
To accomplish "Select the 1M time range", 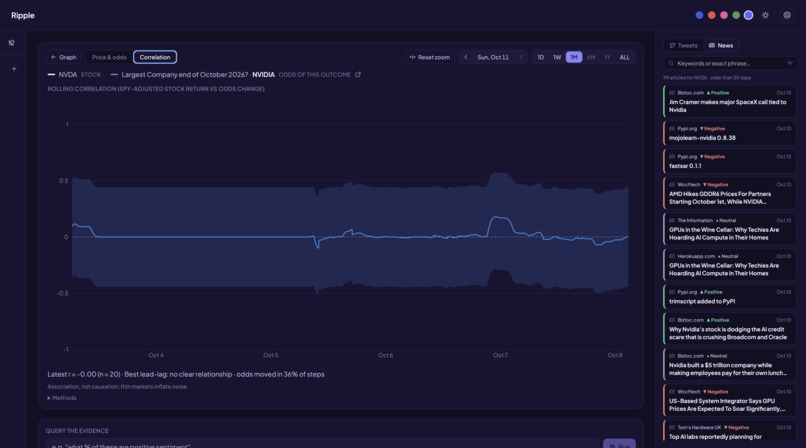I will [x=574, y=57].
